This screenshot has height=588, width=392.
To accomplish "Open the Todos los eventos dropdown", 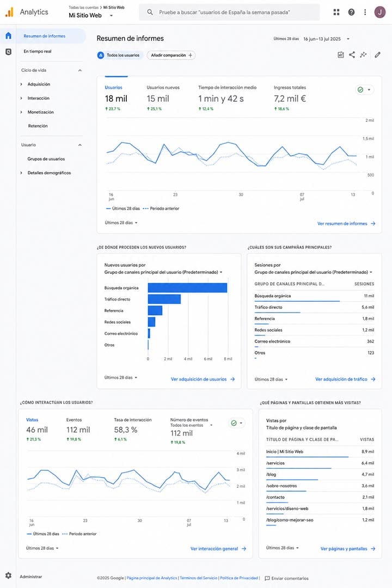I will (192, 425).
